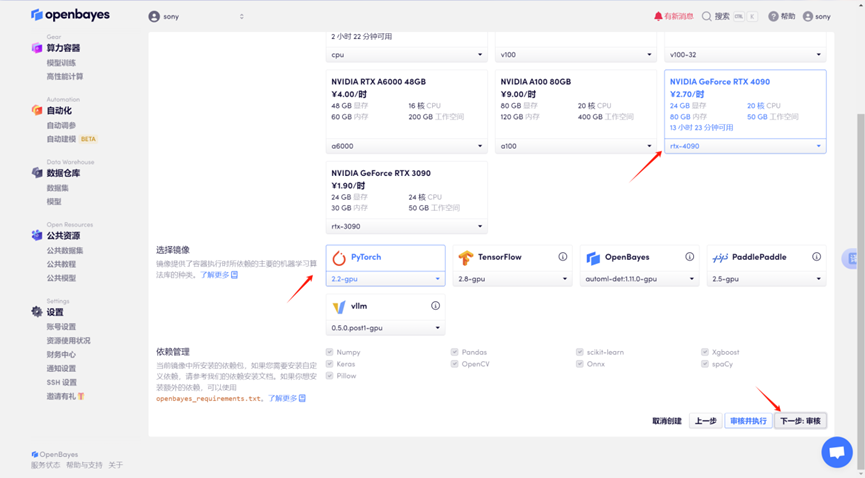865x478 pixels.
Task: Open the notification bell icon
Action: [x=658, y=17]
